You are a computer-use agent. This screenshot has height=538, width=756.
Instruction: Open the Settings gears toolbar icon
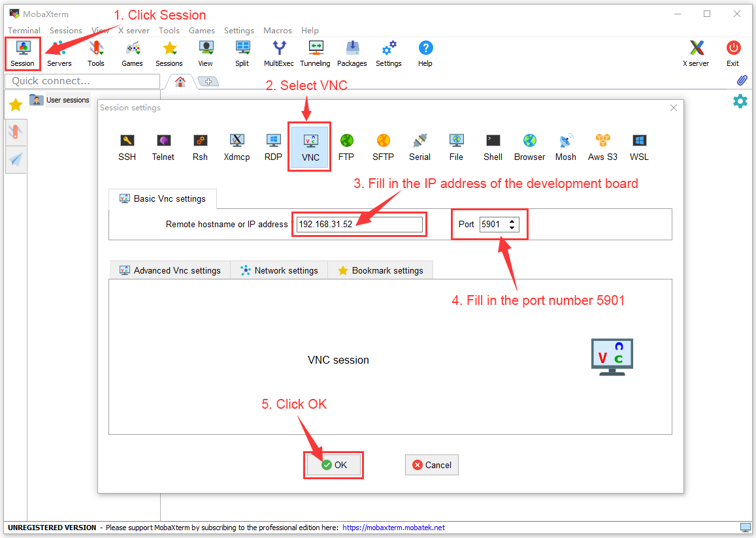tap(389, 54)
